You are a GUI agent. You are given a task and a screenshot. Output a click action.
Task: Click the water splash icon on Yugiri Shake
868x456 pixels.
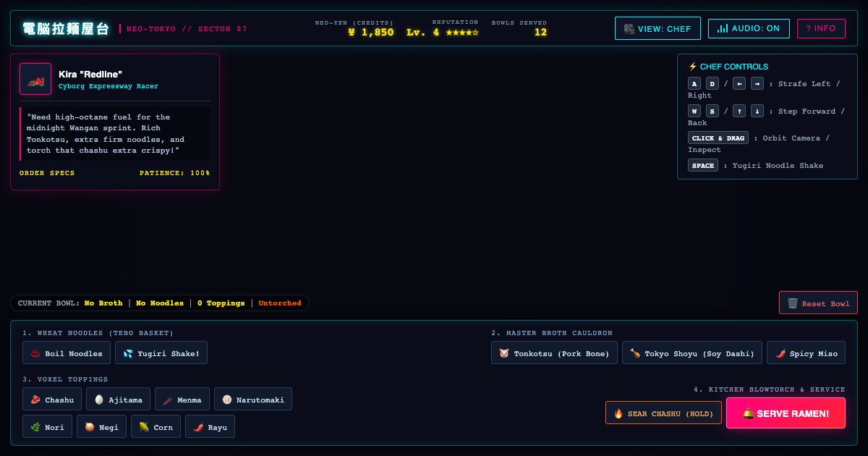pos(127,353)
